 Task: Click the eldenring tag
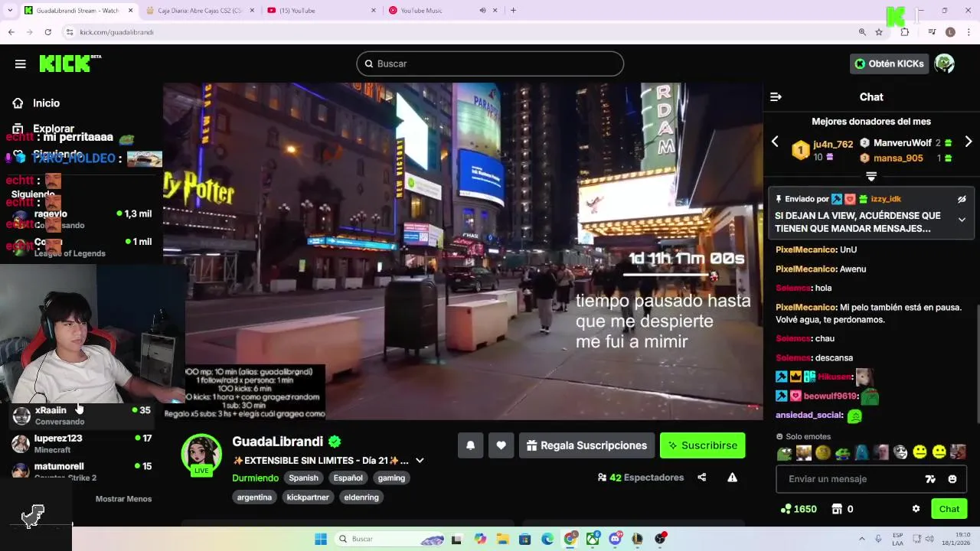(x=361, y=497)
